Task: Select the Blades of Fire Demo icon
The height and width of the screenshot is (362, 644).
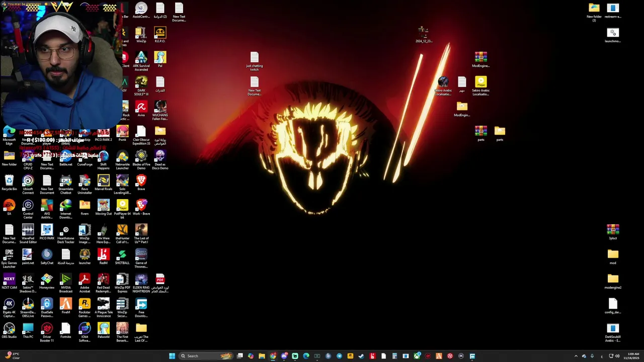Action: point(141,160)
